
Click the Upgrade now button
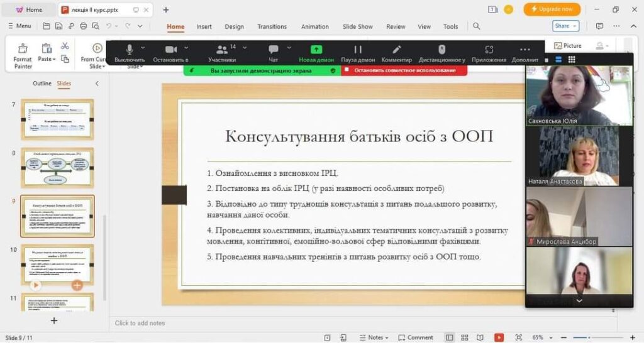552,9
